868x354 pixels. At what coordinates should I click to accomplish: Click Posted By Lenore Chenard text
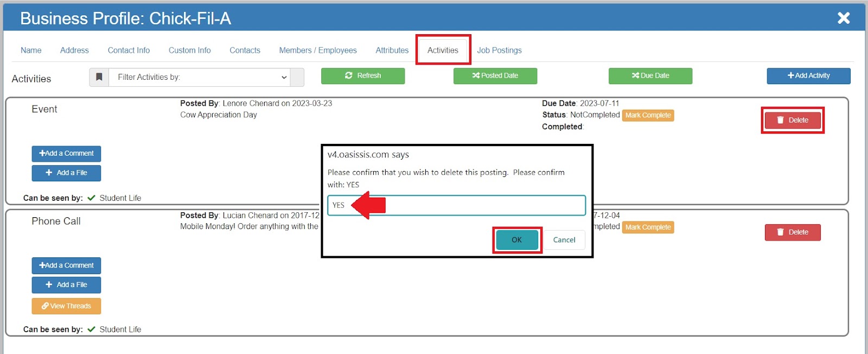256,103
